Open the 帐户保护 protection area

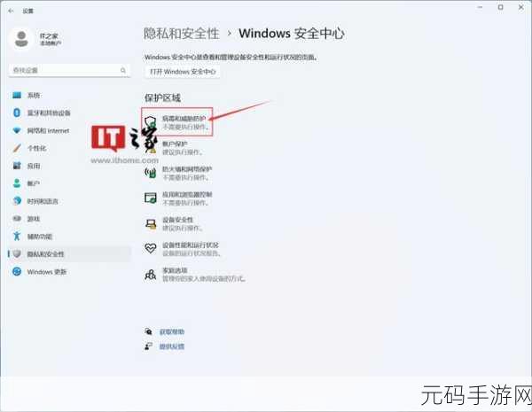pos(183,148)
